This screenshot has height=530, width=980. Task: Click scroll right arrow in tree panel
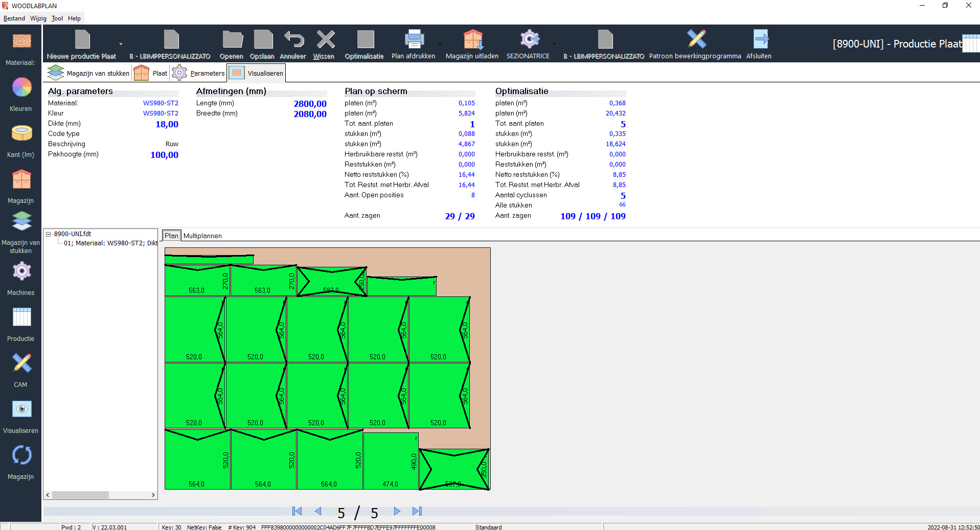pyautogui.click(x=153, y=495)
